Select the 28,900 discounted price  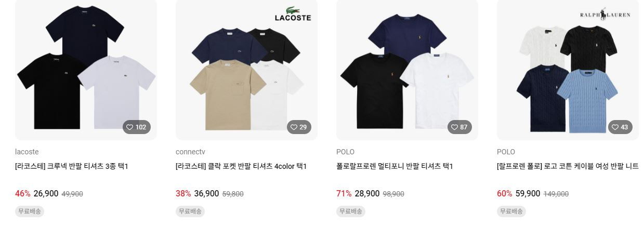point(367,194)
